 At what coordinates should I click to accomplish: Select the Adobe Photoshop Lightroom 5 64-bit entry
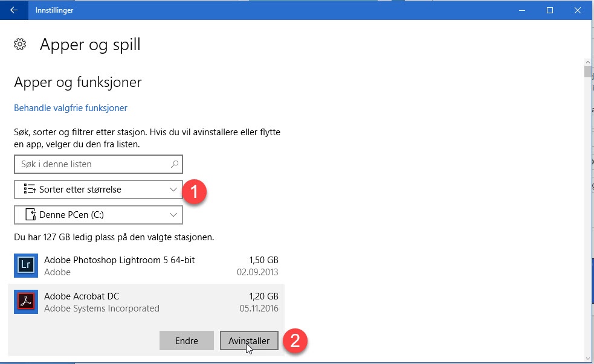point(119,260)
